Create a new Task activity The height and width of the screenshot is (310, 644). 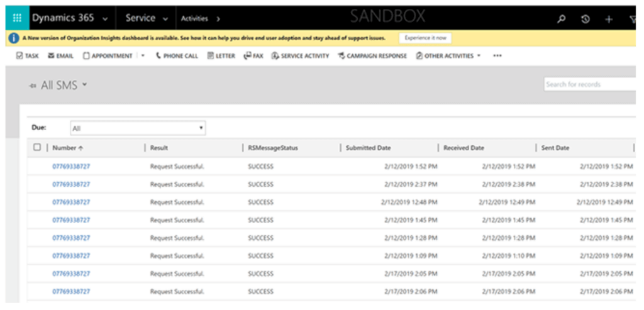[27, 56]
